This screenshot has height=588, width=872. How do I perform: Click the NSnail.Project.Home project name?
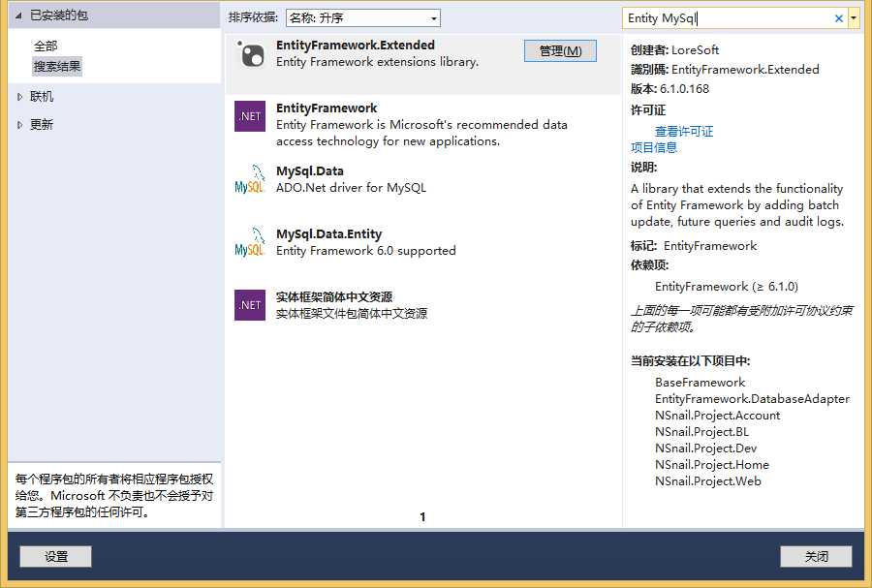click(712, 465)
